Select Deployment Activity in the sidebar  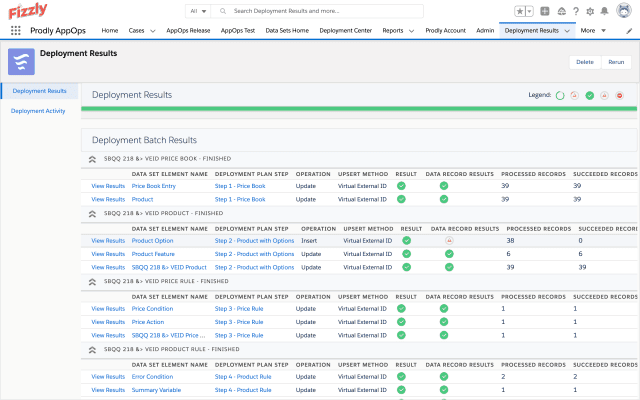point(38,111)
